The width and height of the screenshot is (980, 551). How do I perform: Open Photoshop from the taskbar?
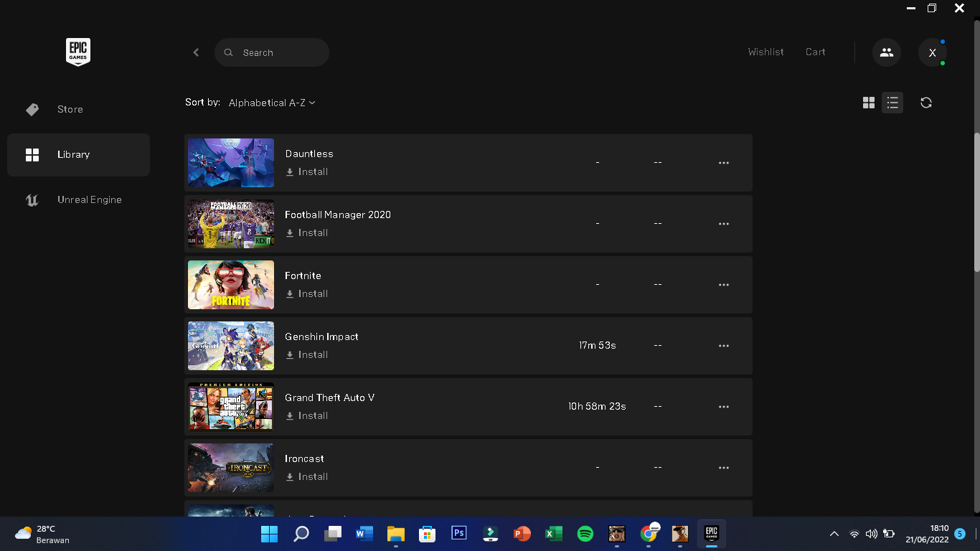coord(459,534)
